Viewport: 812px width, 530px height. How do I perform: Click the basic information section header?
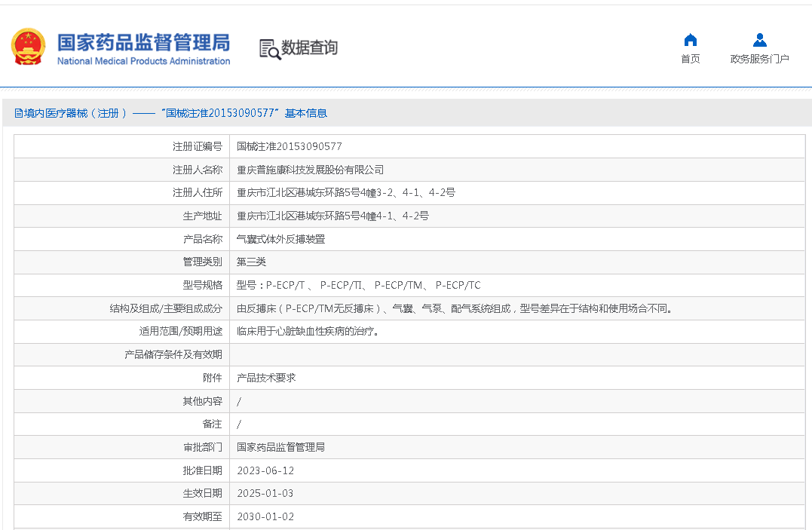click(171, 113)
